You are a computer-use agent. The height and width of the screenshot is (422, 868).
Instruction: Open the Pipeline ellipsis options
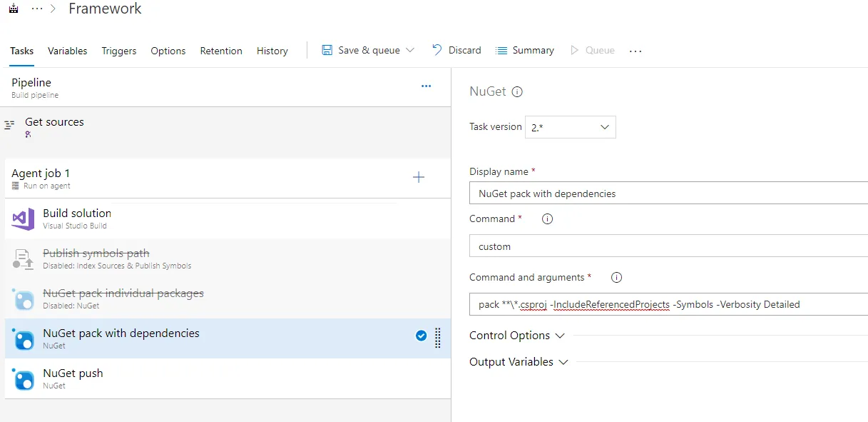tap(426, 86)
